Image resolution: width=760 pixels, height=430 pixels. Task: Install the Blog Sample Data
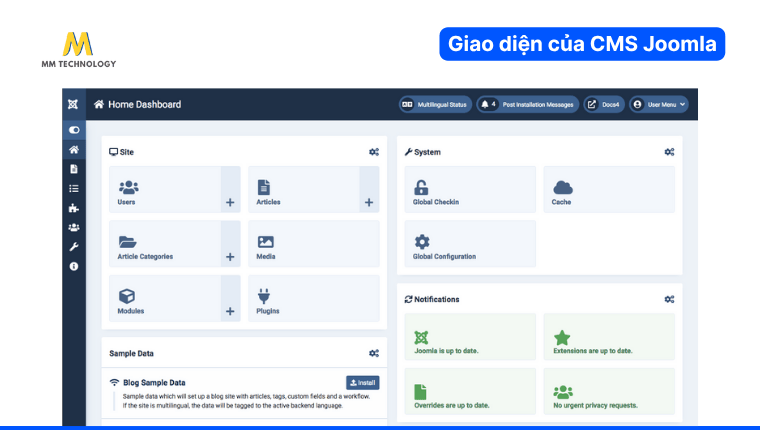(x=363, y=382)
